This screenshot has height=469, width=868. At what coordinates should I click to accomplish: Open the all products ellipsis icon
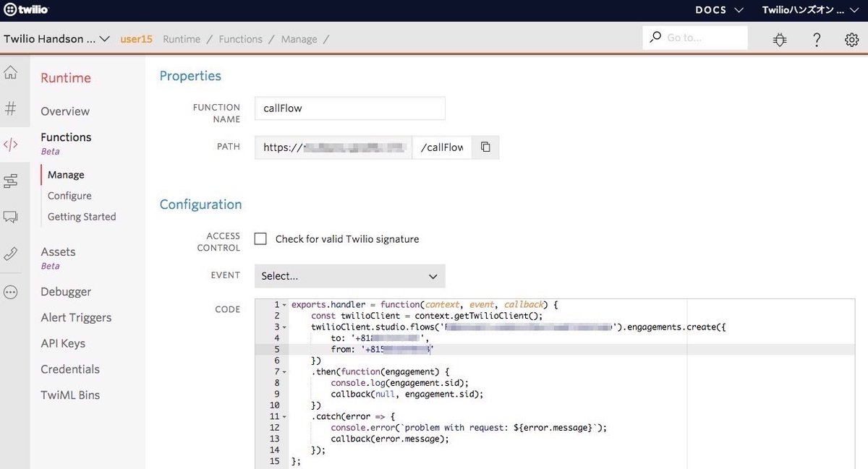click(x=10, y=292)
